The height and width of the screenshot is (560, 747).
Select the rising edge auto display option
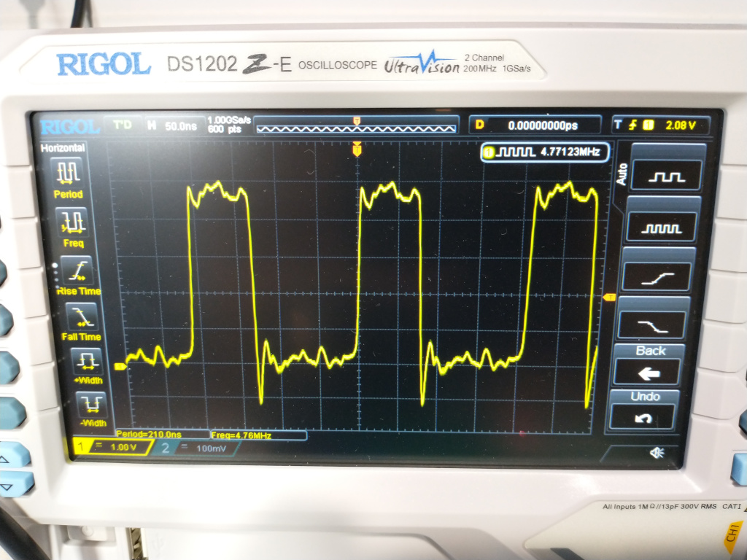pyautogui.click(x=657, y=276)
